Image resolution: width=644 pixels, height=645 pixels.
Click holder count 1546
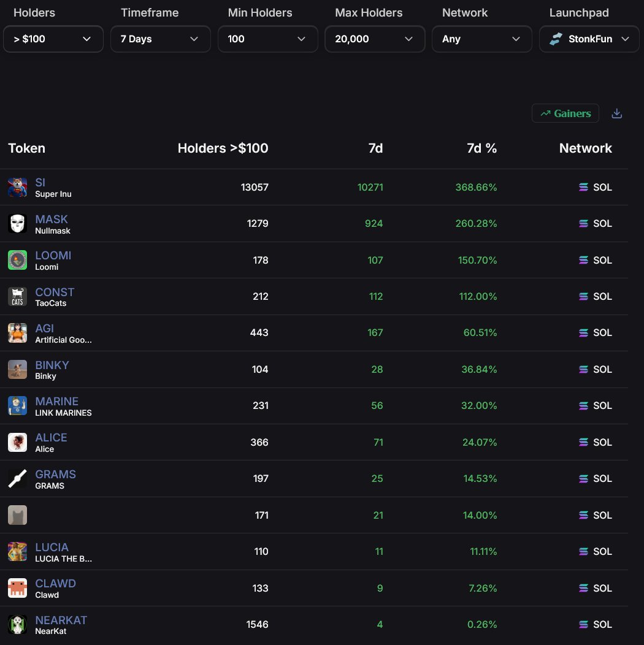point(257,624)
